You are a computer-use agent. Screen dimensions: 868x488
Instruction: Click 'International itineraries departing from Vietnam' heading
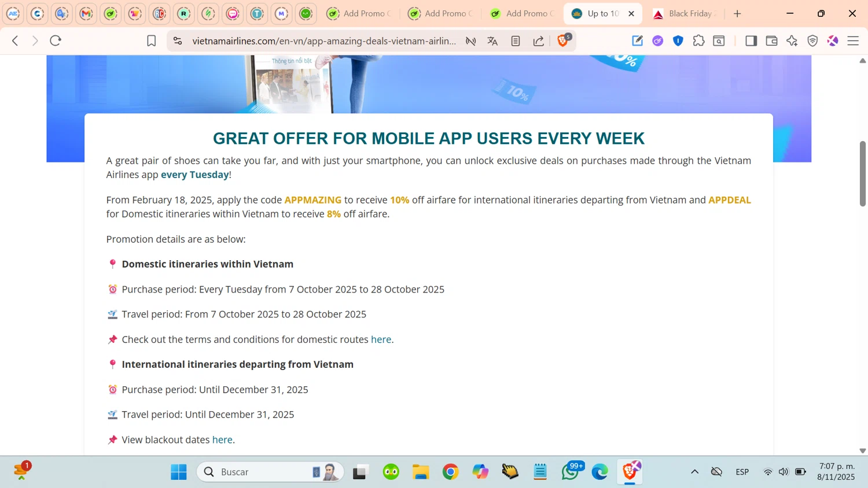coord(238,364)
